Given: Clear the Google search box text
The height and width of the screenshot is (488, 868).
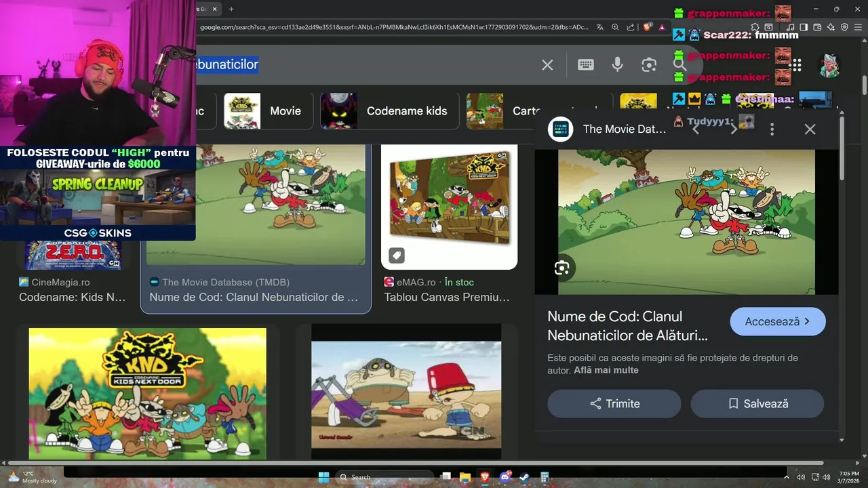Looking at the screenshot, I should click(547, 65).
